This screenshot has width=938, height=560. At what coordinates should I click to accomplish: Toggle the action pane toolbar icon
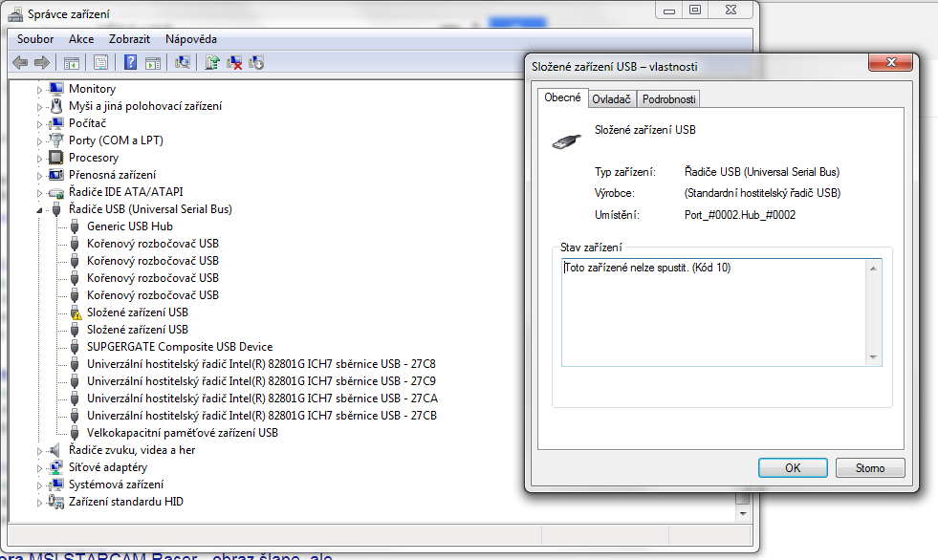pos(153,62)
